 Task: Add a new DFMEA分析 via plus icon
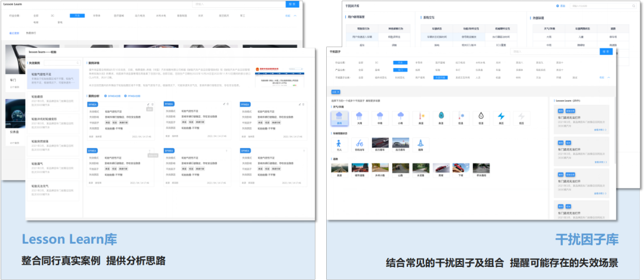click(106, 96)
